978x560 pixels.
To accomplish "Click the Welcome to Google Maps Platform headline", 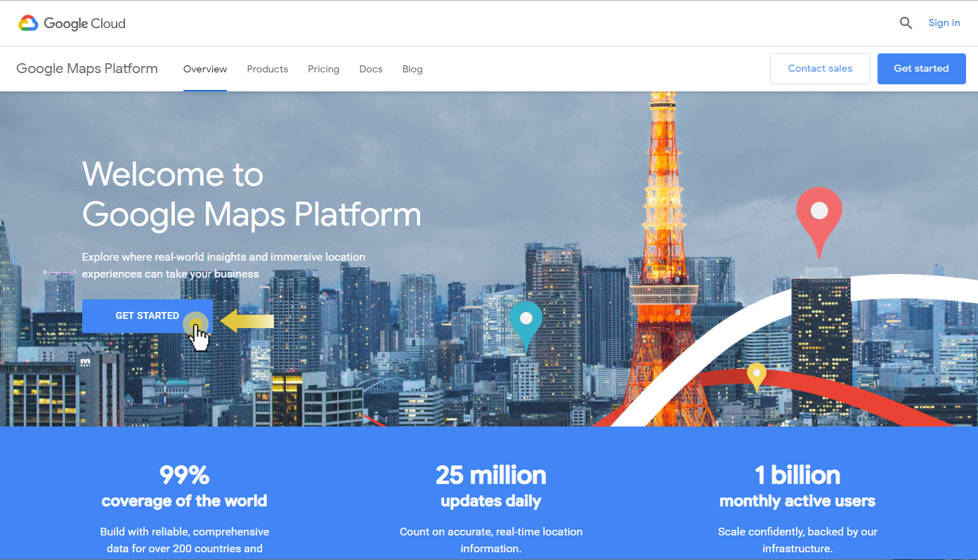I will coord(251,195).
